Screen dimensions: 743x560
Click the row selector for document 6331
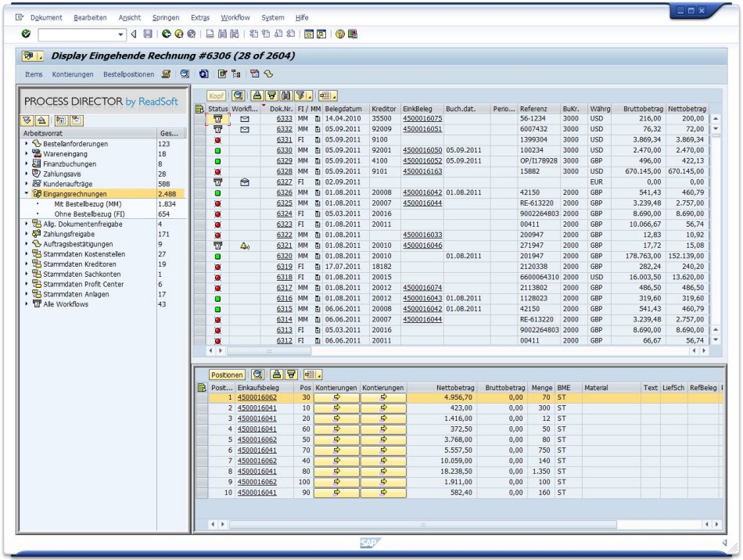coord(200,140)
